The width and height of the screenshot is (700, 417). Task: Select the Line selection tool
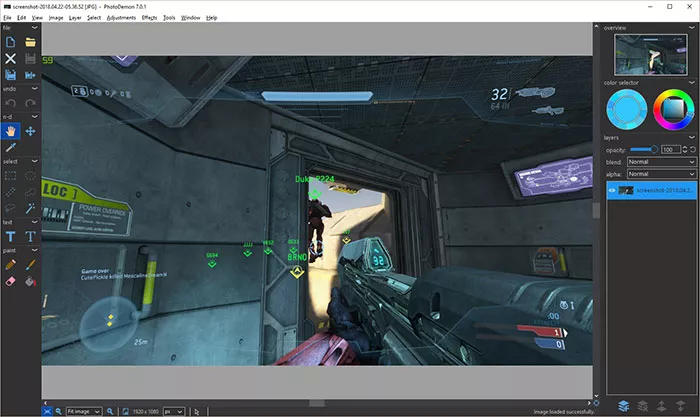[x=10, y=192]
